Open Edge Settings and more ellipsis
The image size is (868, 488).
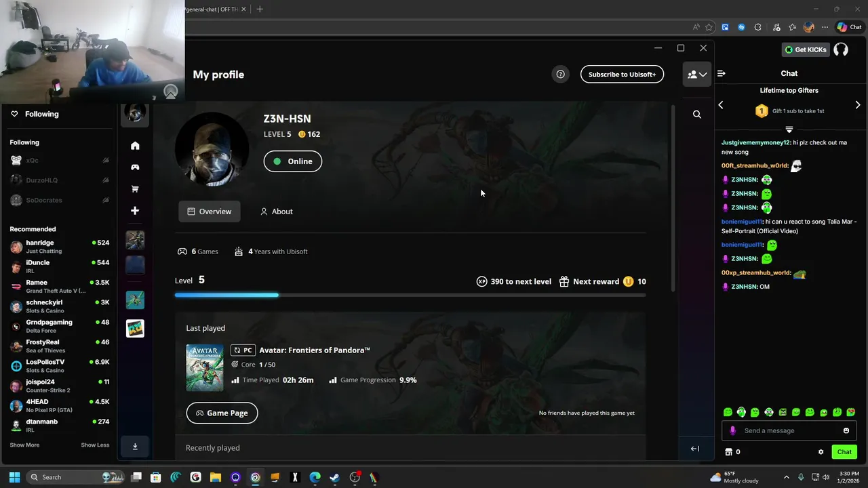[825, 27]
